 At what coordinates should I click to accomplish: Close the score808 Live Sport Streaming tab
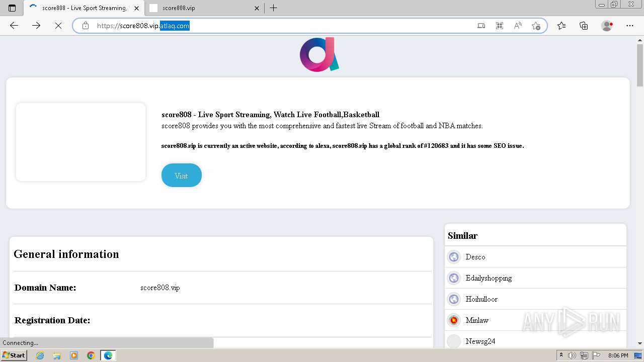(x=136, y=8)
